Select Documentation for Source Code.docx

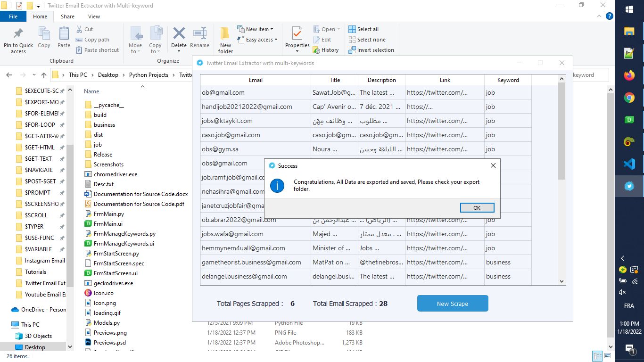tap(140, 194)
